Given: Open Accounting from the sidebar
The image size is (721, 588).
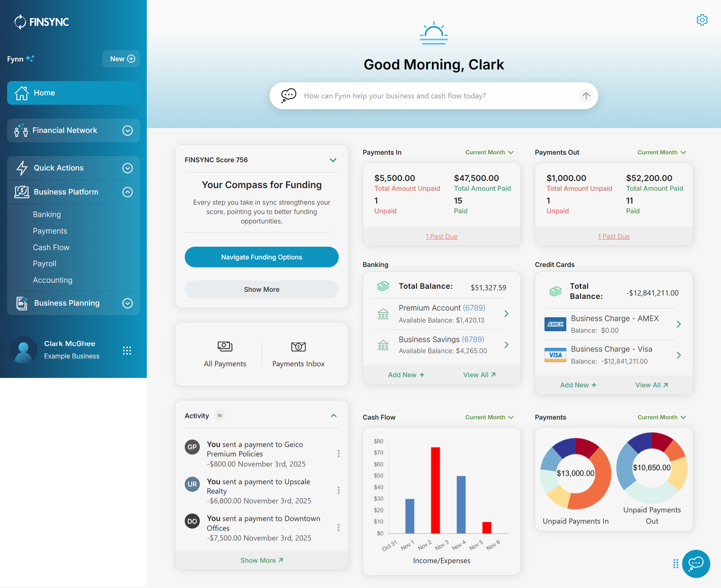Looking at the screenshot, I should tap(52, 280).
